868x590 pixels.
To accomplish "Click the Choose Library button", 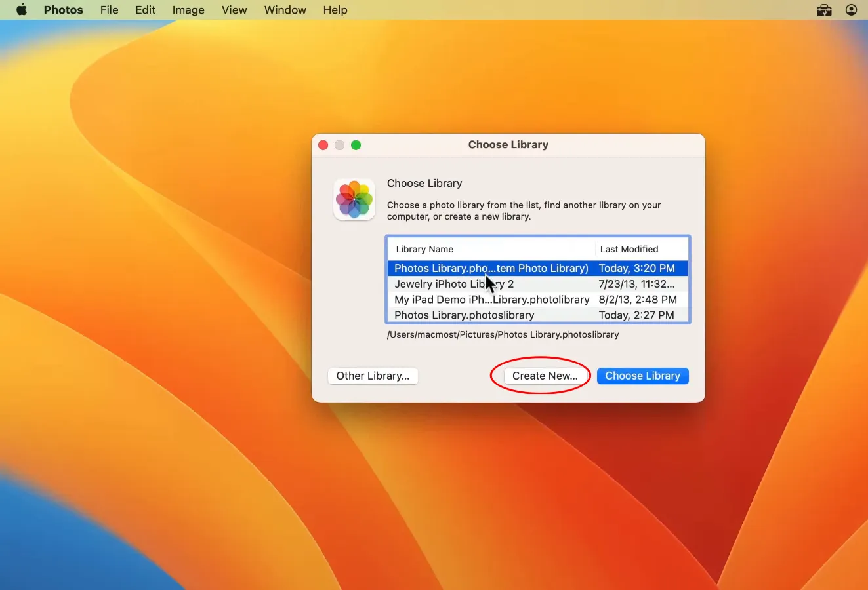I will point(642,376).
